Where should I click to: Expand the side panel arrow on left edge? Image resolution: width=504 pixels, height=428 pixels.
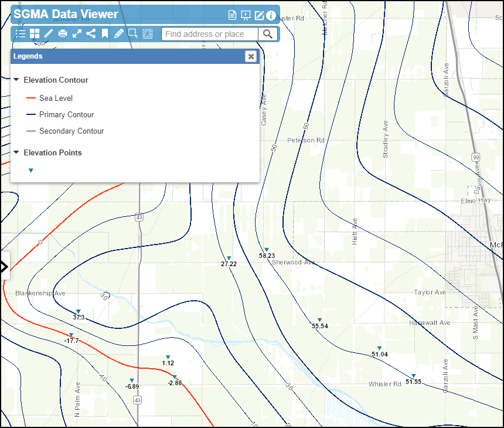[x=4, y=266]
